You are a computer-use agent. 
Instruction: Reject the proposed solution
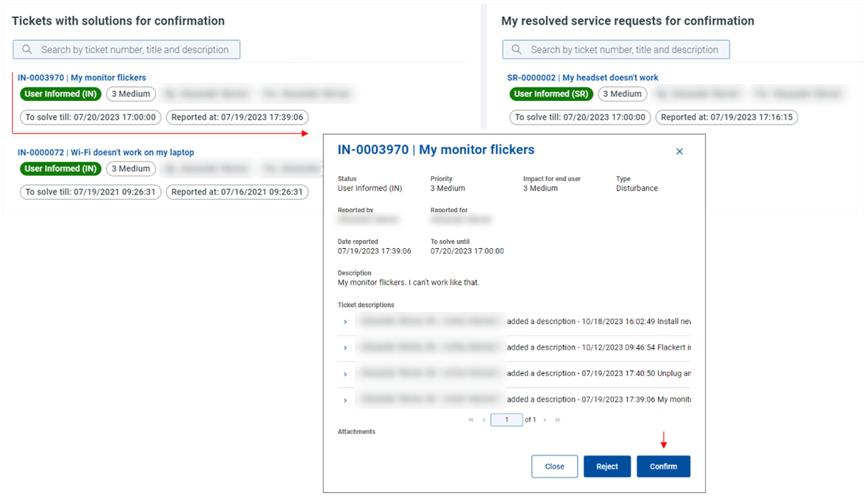607,466
